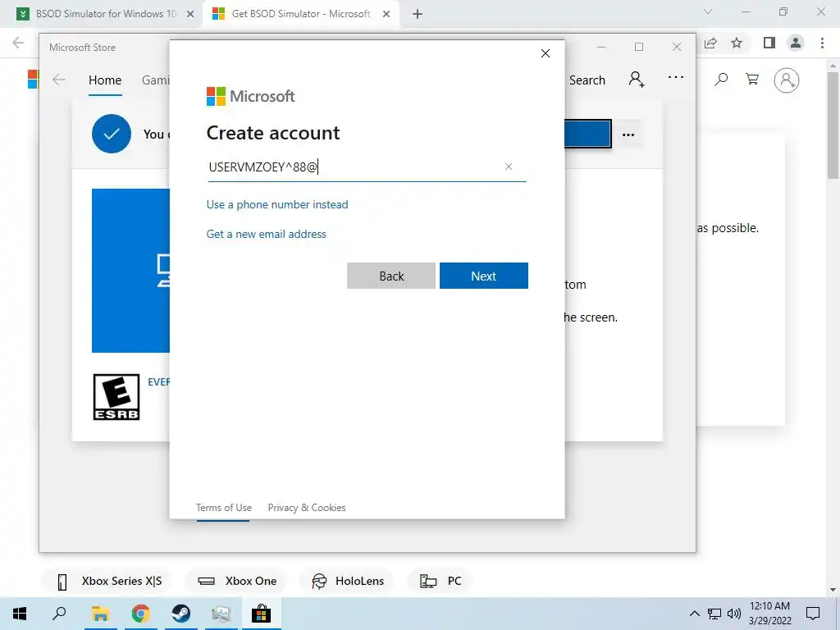Open a new Chrome tab

[418, 15]
